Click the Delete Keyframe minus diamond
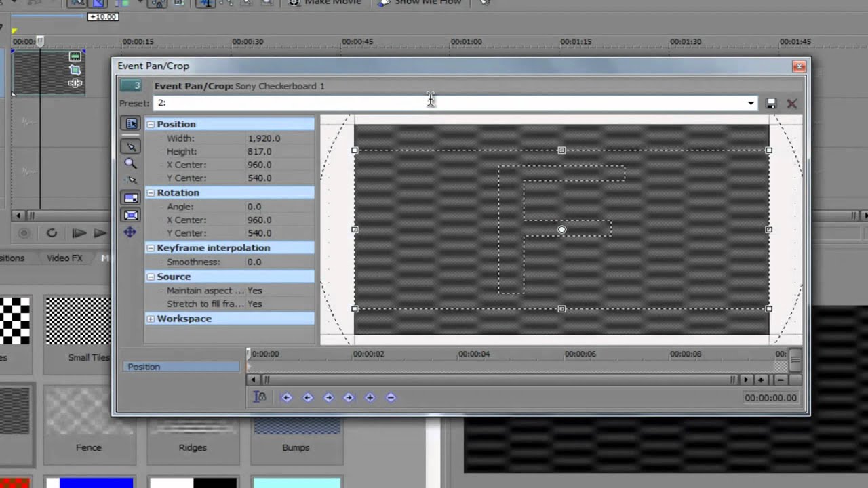 tap(391, 398)
